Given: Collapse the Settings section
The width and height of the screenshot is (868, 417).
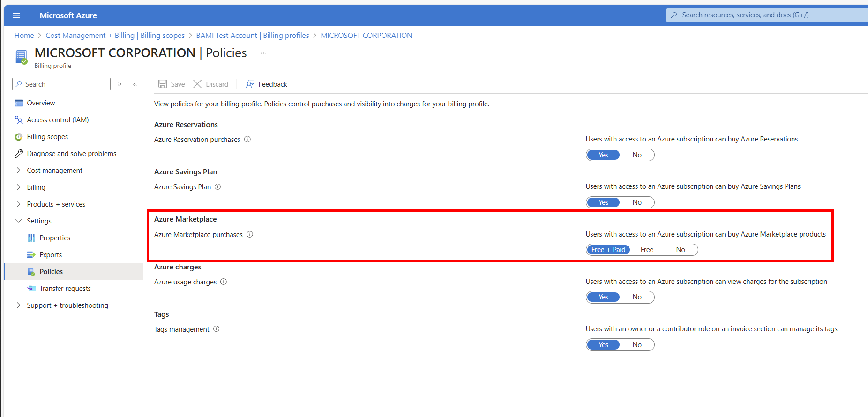Looking at the screenshot, I should pyautogui.click(x=19, y=221).
